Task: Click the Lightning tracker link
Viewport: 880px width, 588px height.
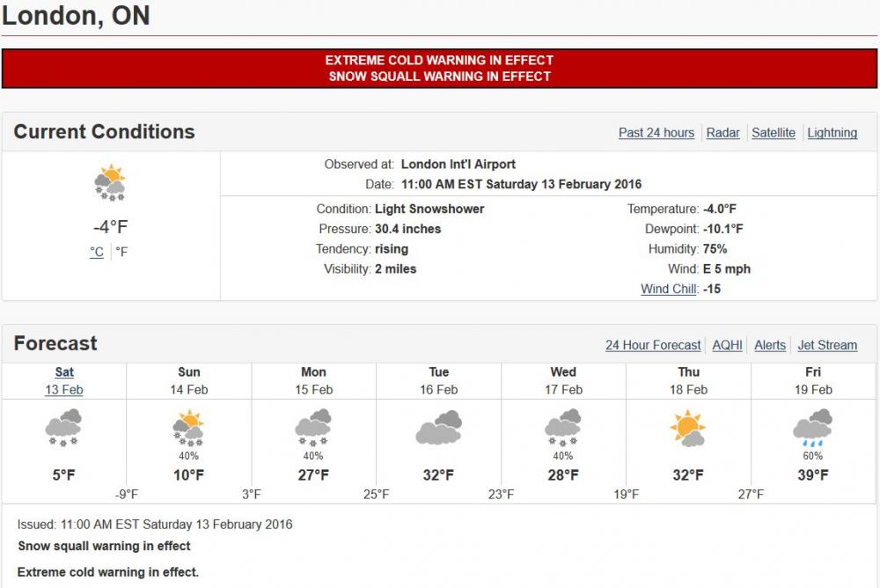Action: click(832, 132)
